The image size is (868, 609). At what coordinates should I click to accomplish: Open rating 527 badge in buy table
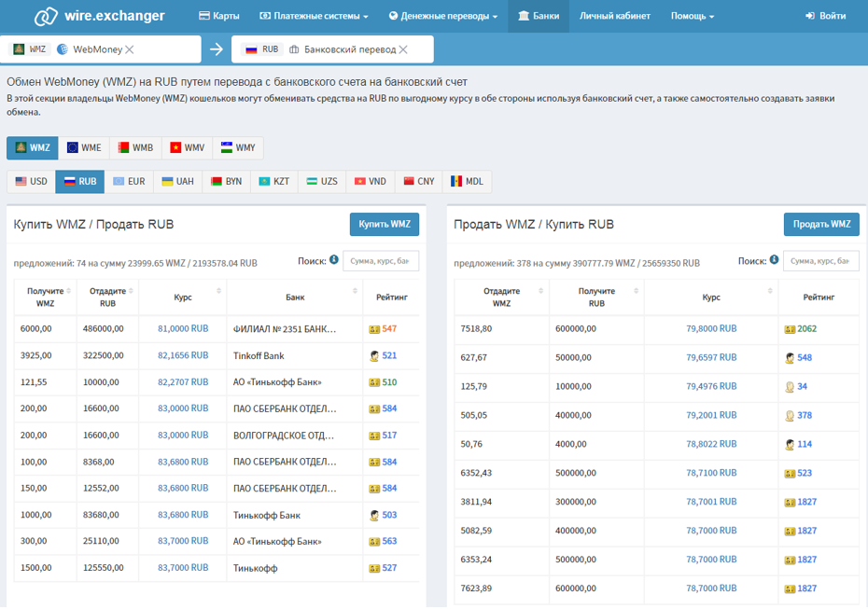tap(383, 568)
